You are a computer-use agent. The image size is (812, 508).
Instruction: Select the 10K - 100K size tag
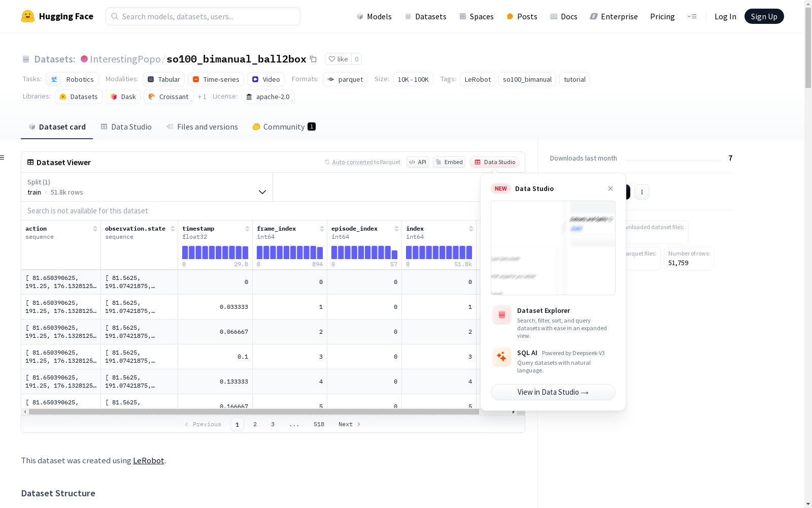click(x=413, y=79)
